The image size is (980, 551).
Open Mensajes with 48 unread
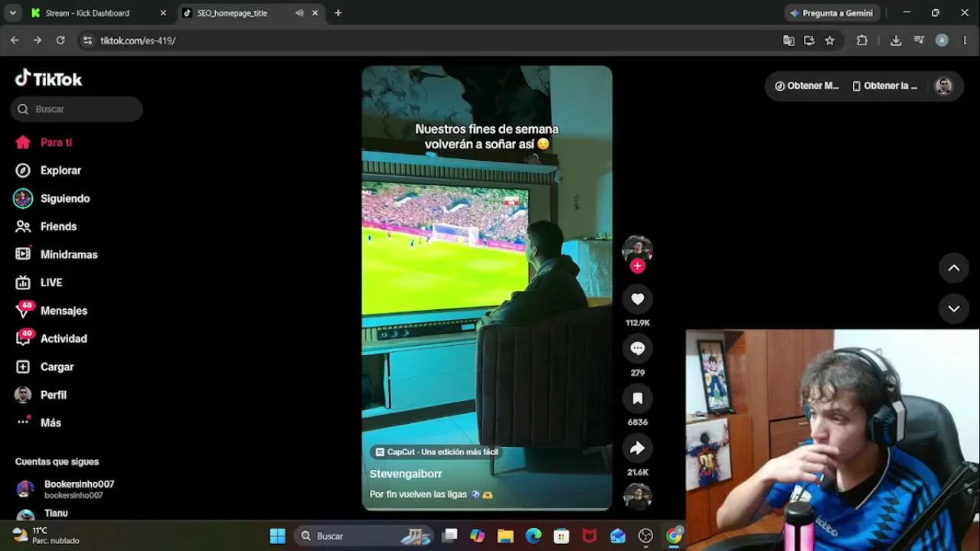click(x=51, y=311)
